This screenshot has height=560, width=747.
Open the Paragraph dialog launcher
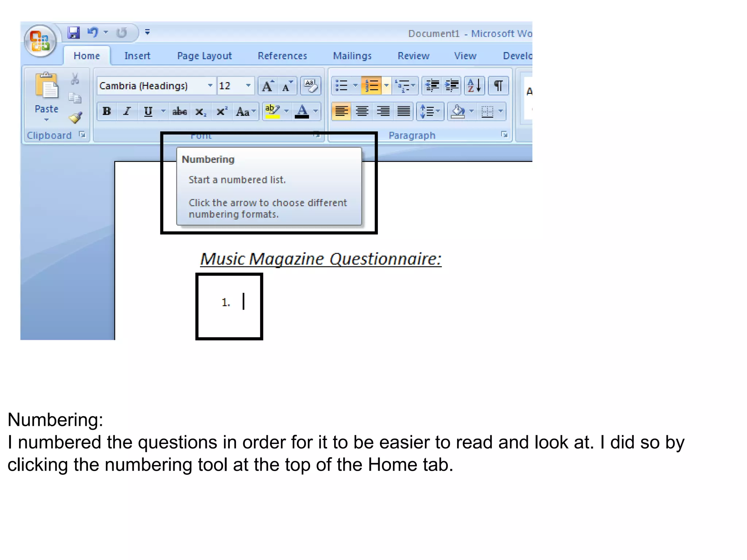(504, 135)
